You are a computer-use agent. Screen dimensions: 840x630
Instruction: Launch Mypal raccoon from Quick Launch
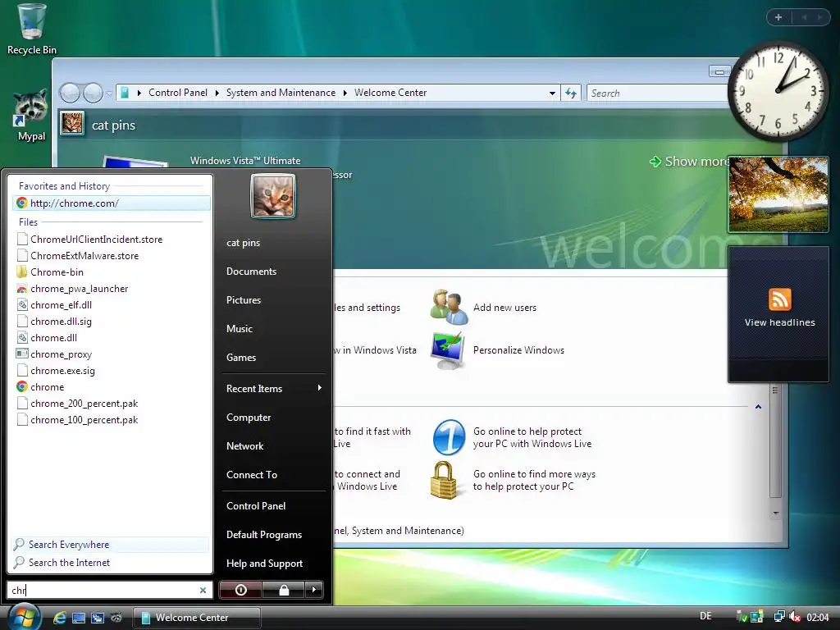pyautogui.click(x=116, y=618)
